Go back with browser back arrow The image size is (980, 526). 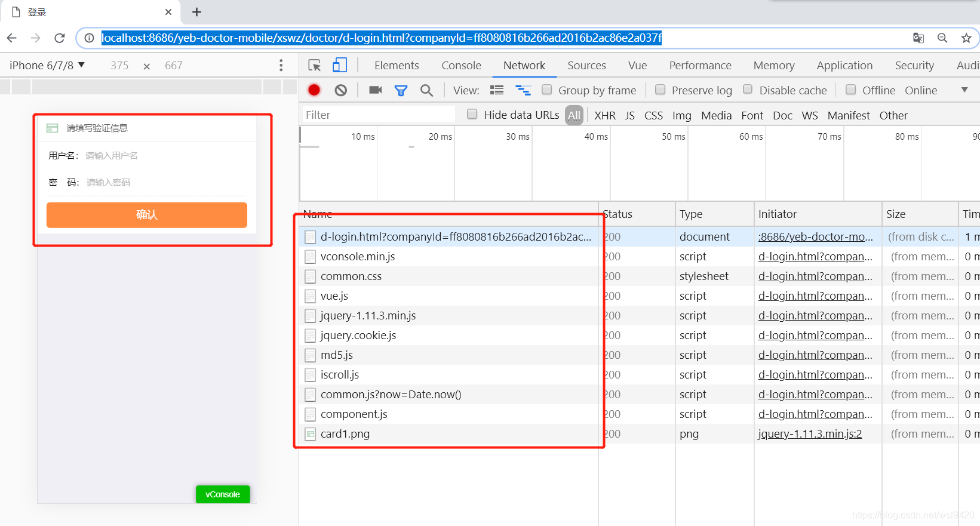[12, 38]
